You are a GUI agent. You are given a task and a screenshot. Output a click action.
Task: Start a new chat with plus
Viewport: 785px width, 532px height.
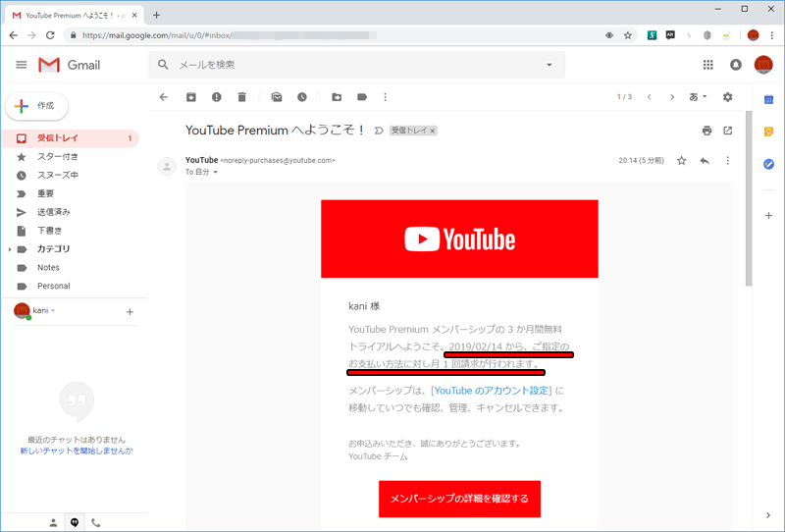click(130, 312)
